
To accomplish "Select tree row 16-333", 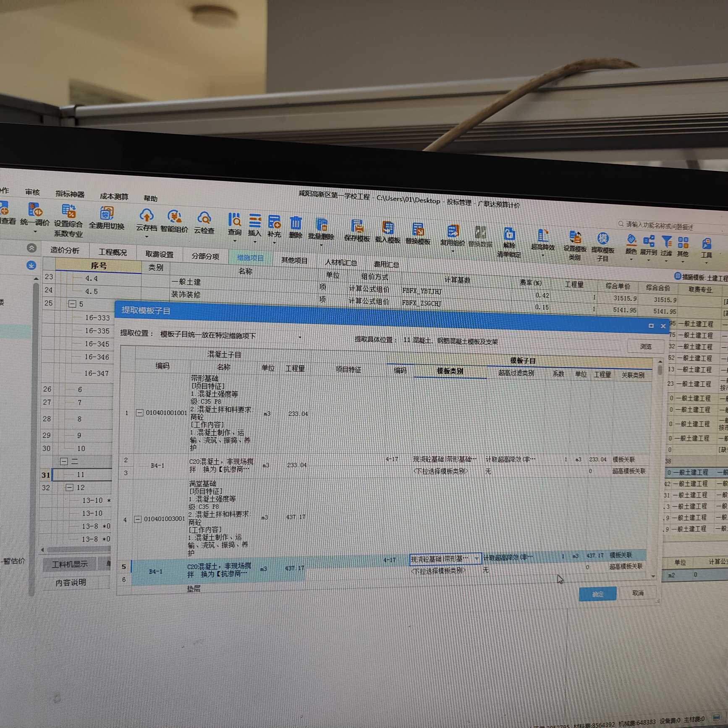I will click(x=97, y=318).
